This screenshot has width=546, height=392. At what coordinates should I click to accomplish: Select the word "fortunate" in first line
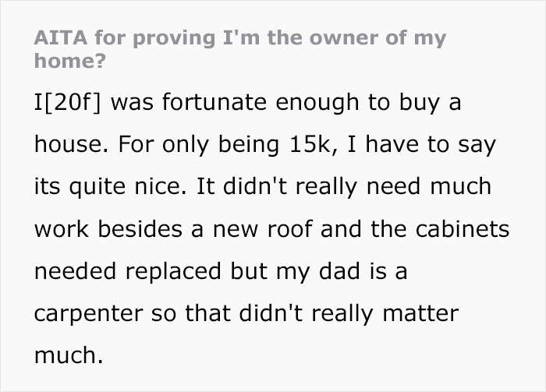pos(214,102)
